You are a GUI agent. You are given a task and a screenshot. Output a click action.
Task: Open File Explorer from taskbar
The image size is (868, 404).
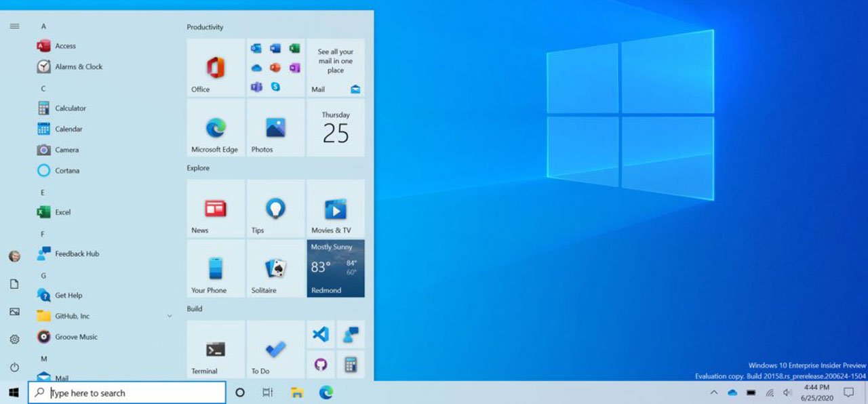coord(296,392)
